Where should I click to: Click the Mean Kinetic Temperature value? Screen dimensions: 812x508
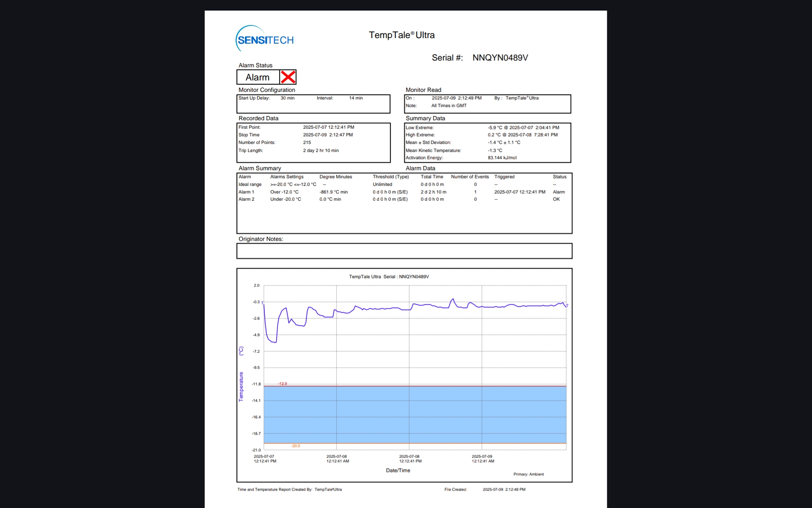[x=495, y=150]
